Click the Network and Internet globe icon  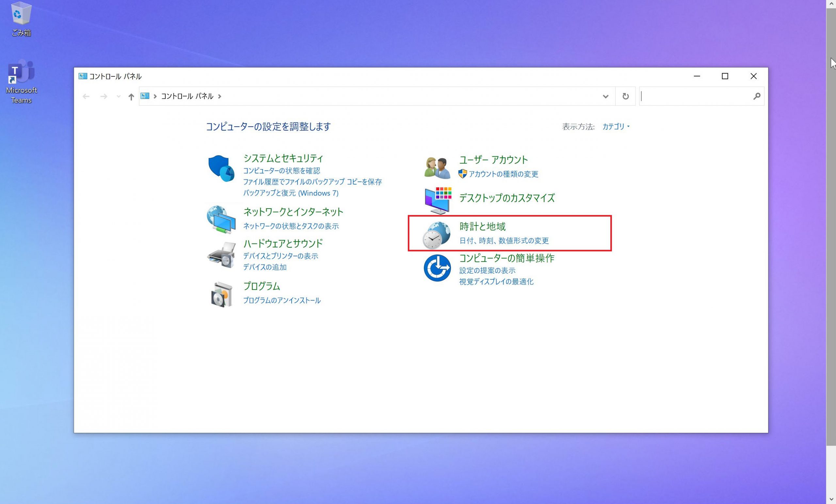(x=221, y=219)
